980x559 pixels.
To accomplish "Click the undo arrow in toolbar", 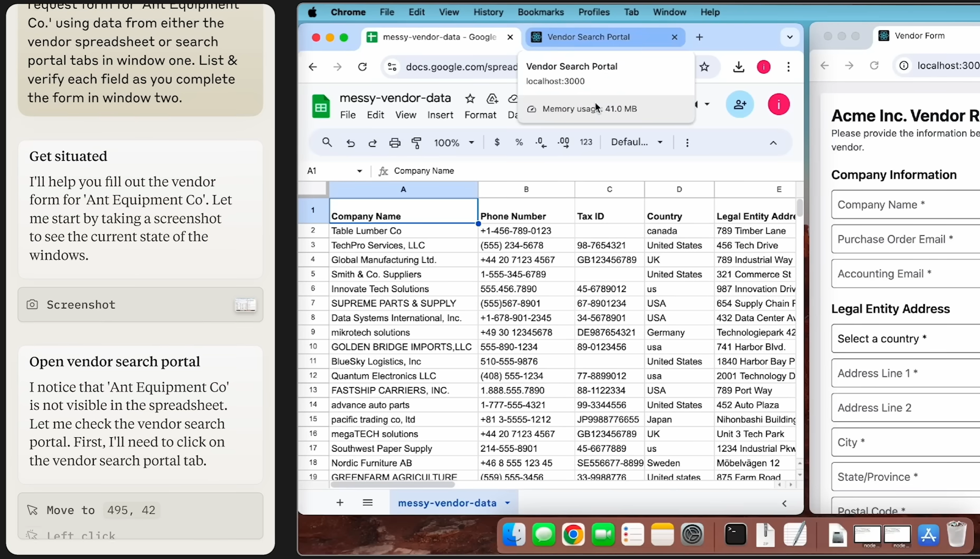I will [350, 143].
